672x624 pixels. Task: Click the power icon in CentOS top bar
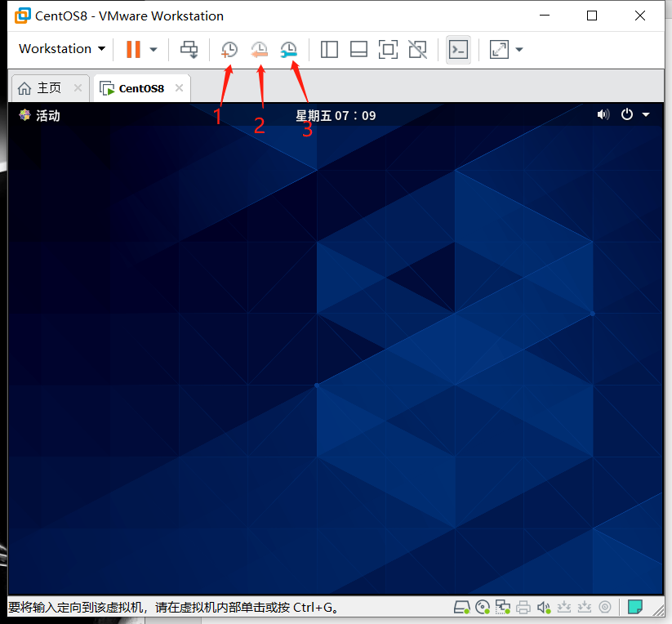point(627,114)
